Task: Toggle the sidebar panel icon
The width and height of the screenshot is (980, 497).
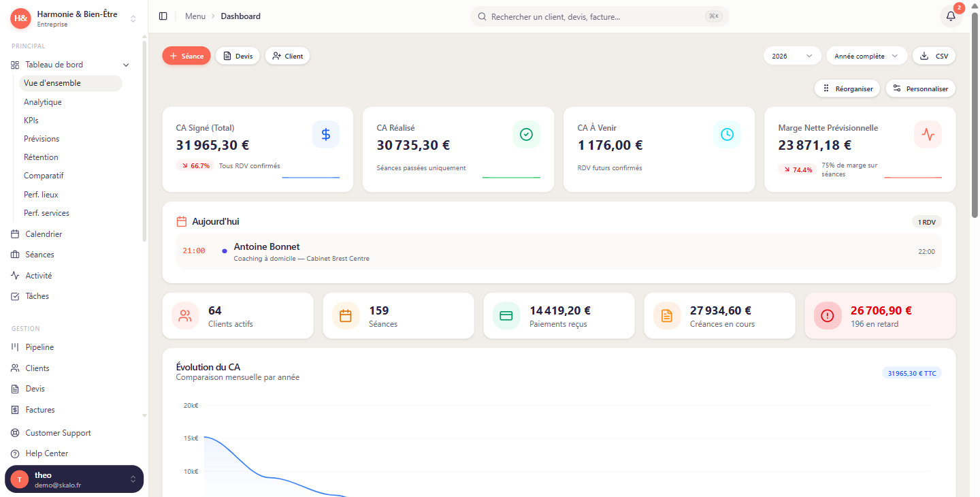Action: click(x=163, y=16)
